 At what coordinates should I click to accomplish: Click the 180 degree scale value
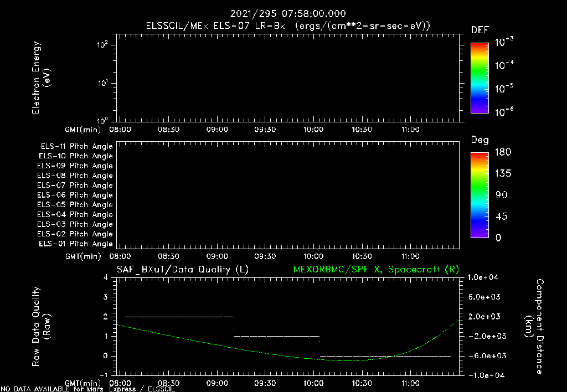[503, 152]
